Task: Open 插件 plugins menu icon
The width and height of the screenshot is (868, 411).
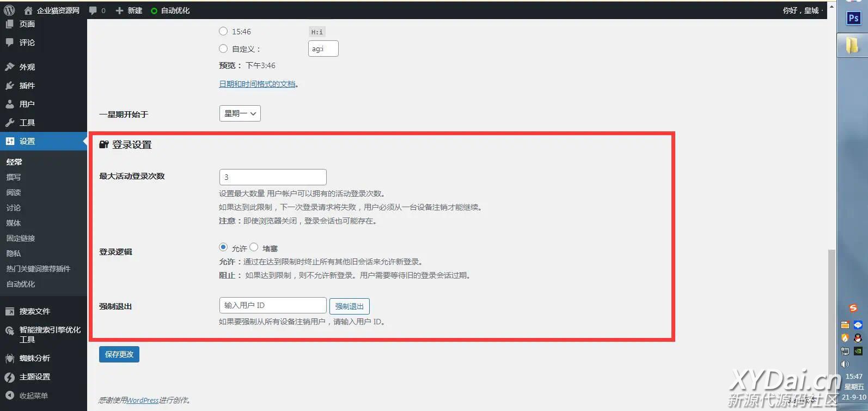Action: [x=10, y=86]
